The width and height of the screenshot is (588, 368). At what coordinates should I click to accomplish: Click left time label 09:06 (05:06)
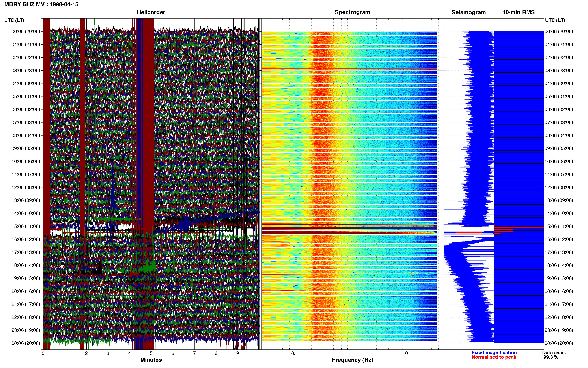click(x=26, y=148)
